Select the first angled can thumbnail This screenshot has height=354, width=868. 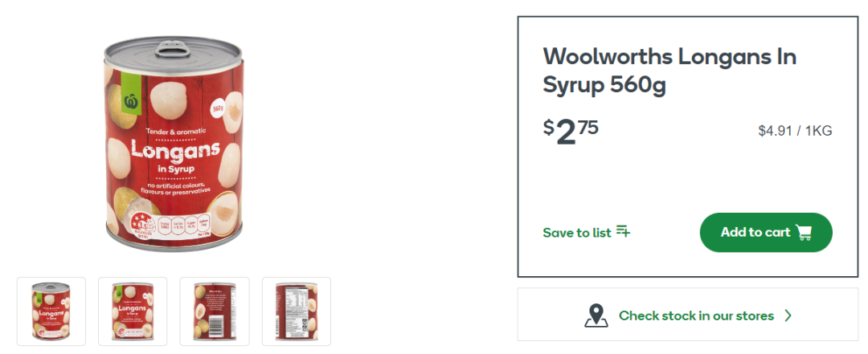(x=51, y=311)
